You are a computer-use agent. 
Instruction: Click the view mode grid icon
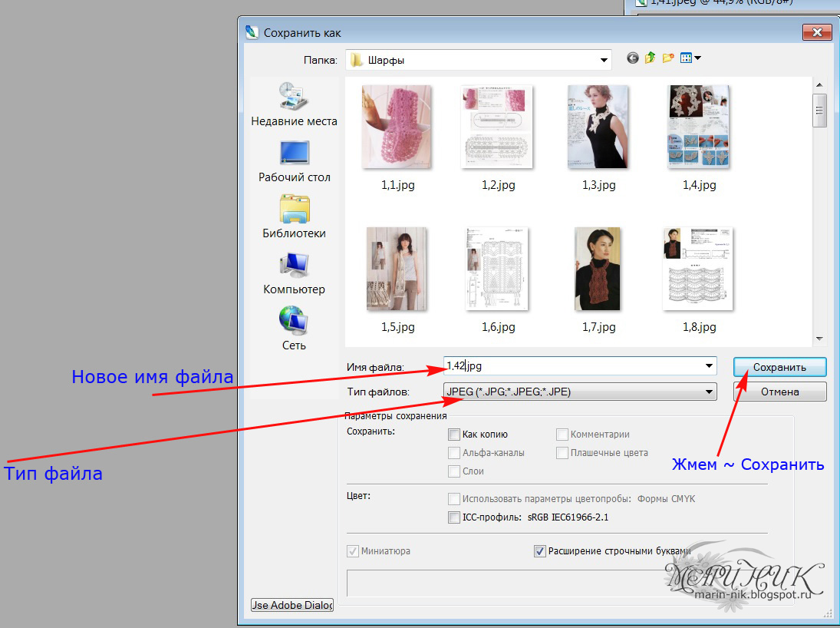click(687, 58)
